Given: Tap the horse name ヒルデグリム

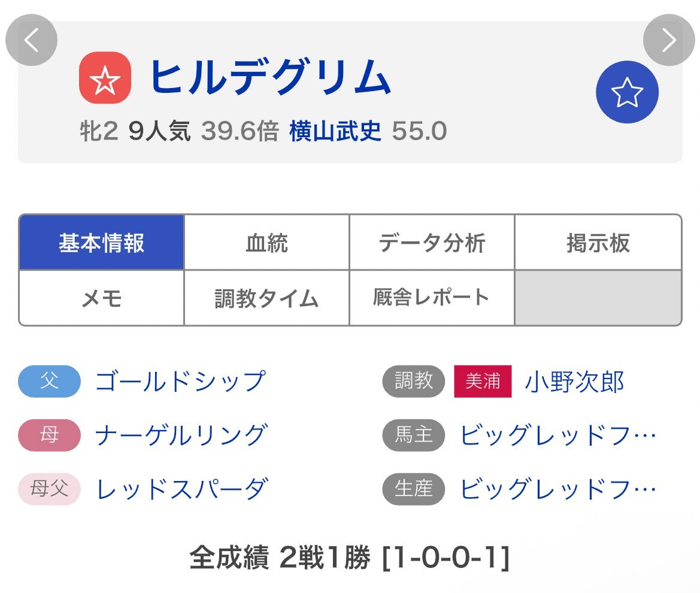Looking at the screenshot, I should (x=269, y=78).
